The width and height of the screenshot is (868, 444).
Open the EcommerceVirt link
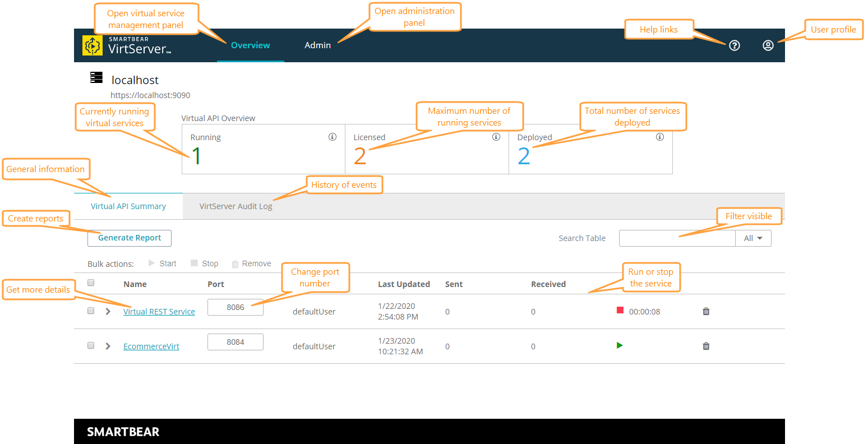(151, 346)
